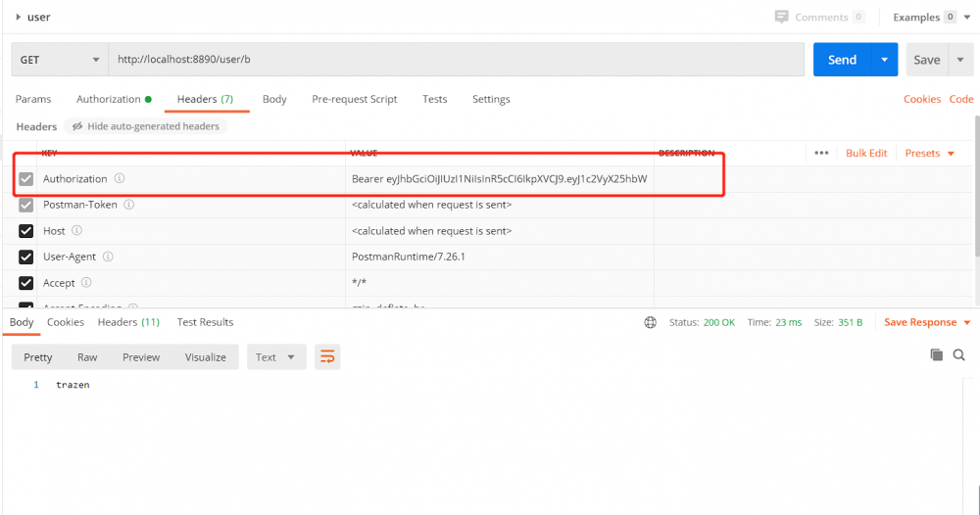Click the blue Send button
This screenshot has height=515, width=980.
coord(842,60)
